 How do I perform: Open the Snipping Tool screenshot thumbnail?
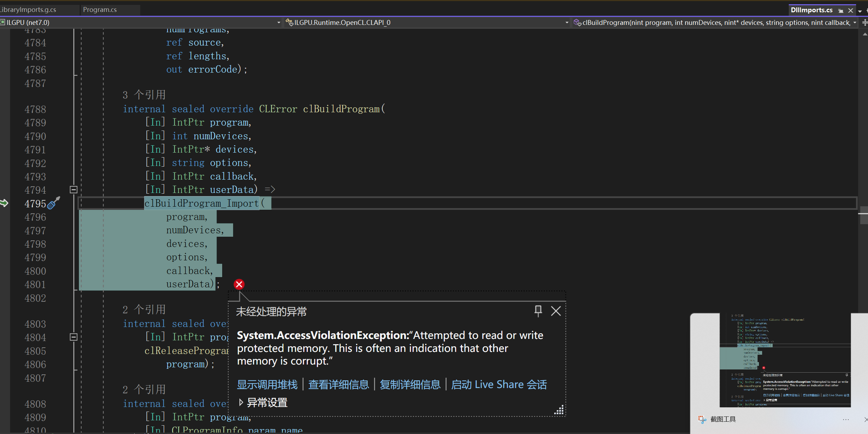click(x=785, y=360)
